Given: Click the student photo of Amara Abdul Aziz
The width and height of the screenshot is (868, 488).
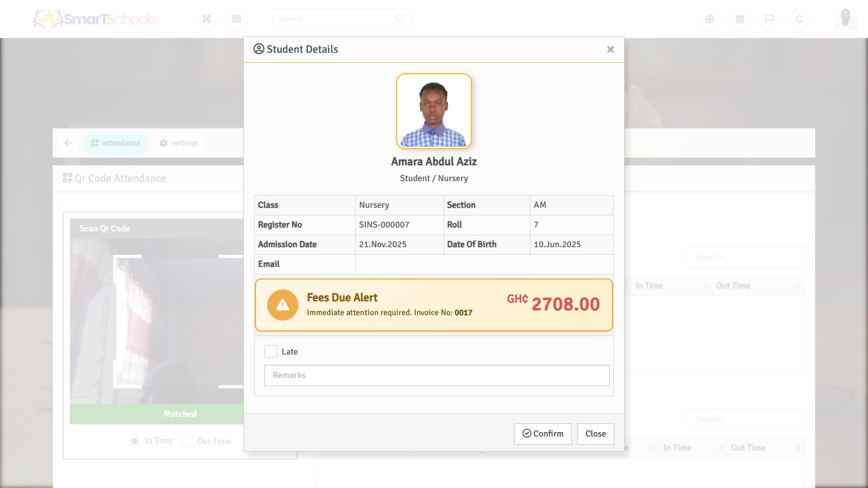Looking at the screenshot, I should 434,111.
